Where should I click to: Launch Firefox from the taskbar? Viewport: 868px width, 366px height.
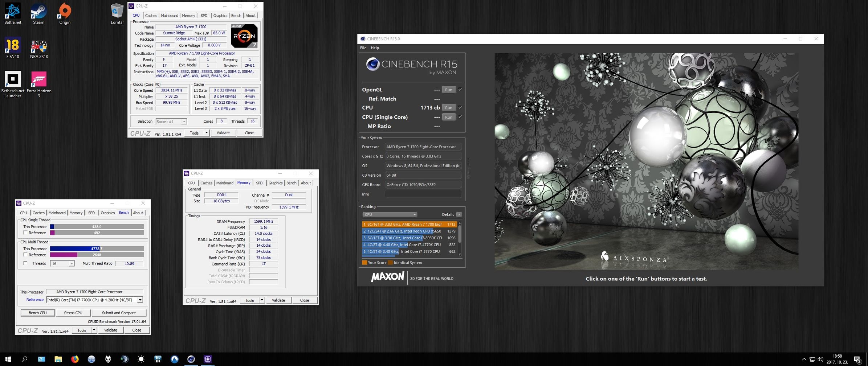(75, 359)
